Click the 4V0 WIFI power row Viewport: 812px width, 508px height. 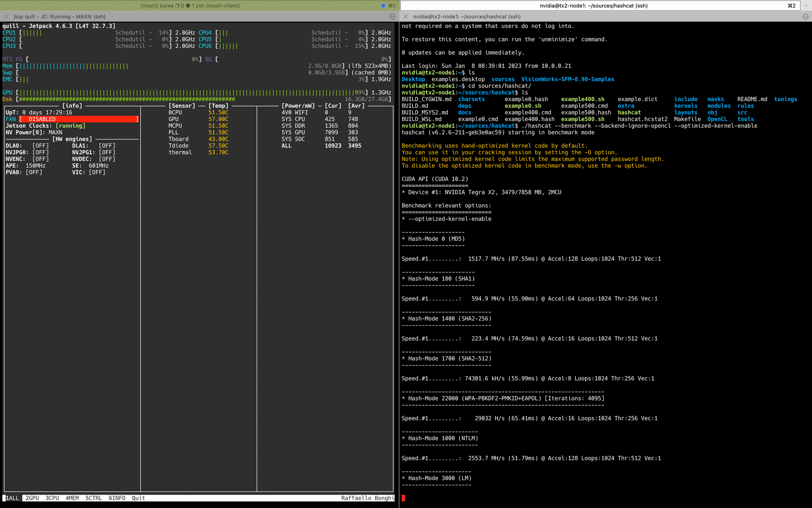tap(317, 112)
